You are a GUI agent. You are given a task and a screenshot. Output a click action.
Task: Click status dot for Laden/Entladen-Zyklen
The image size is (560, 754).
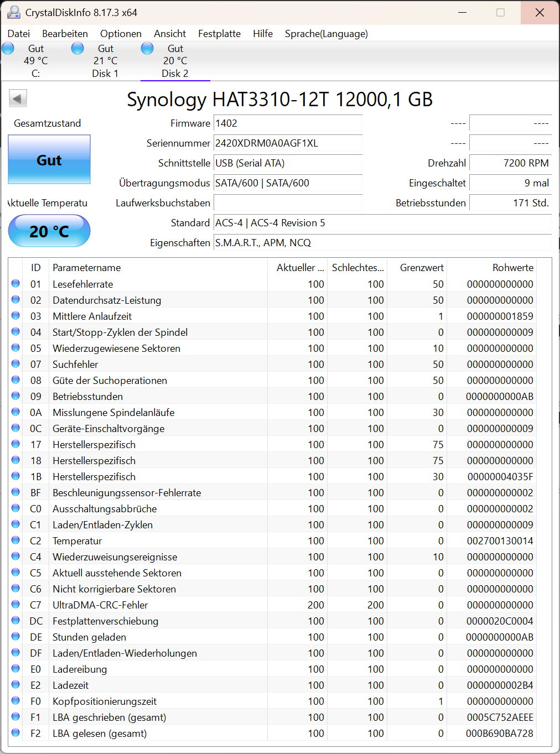(15, 524)
